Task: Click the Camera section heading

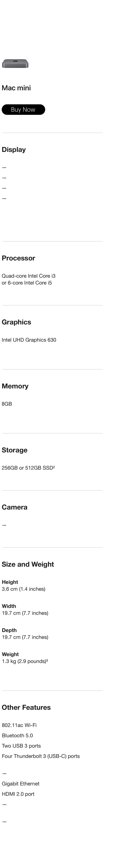Action: (x=14, y=507)
